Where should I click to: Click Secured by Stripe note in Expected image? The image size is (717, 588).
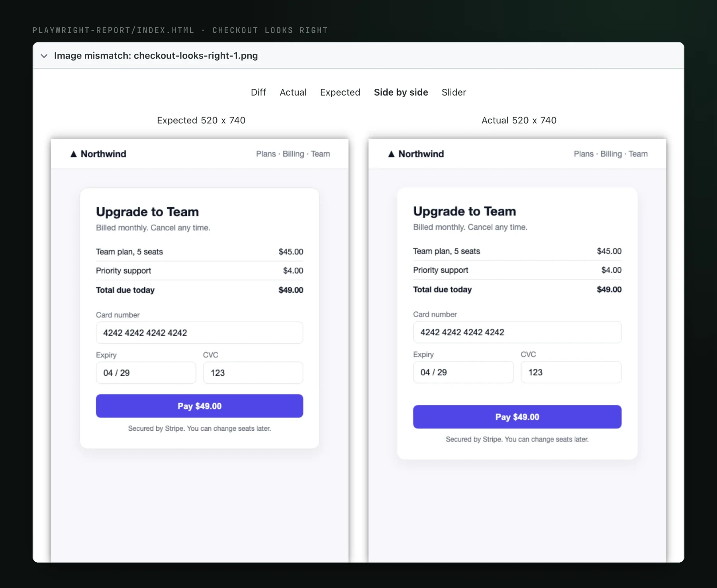click(200, 428)
